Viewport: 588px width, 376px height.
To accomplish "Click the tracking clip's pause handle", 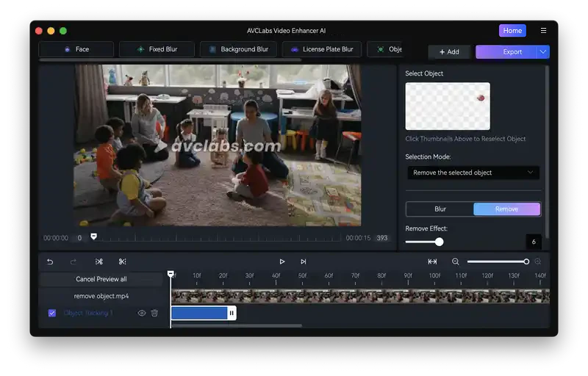I will (232, 313).
